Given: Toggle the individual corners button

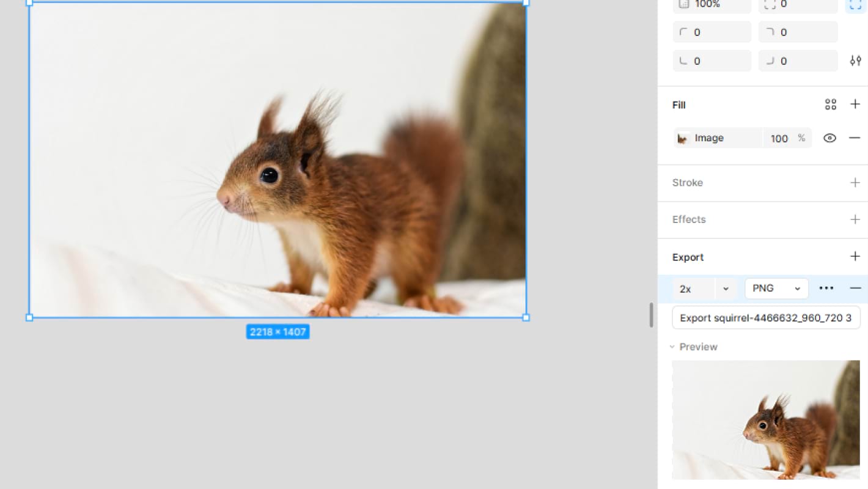Looking at the screenshot, I should (855, 5).
